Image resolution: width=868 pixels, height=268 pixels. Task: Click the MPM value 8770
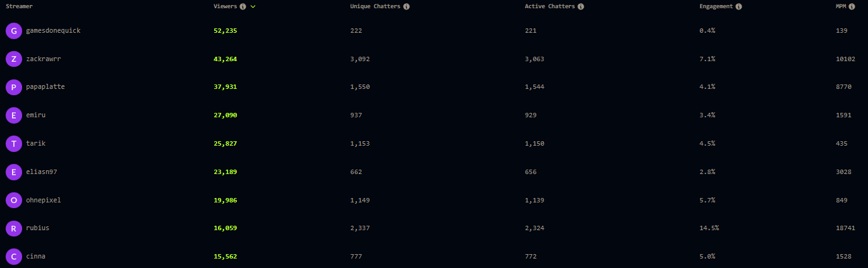tap(843, 87)
